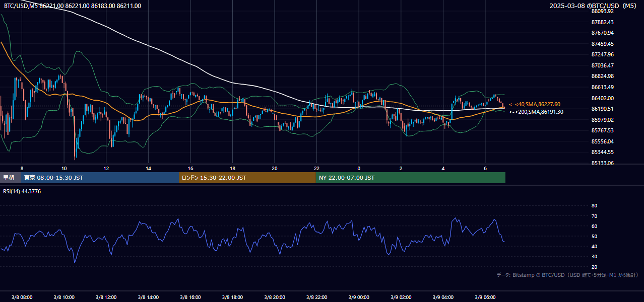Click the '3/9 00:00' time axis label

point(359,297)
